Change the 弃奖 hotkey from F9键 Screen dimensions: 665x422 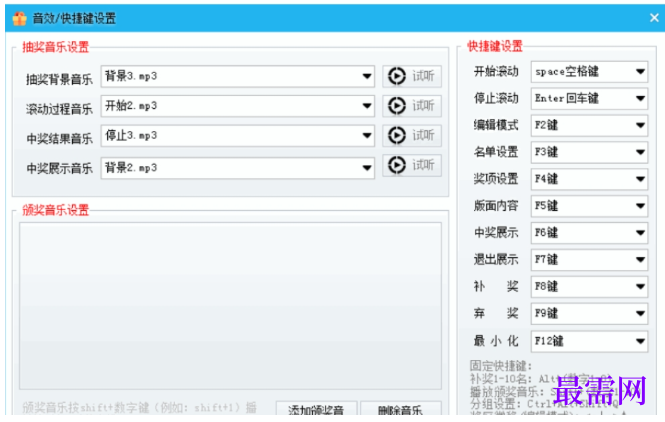point(590,313)
